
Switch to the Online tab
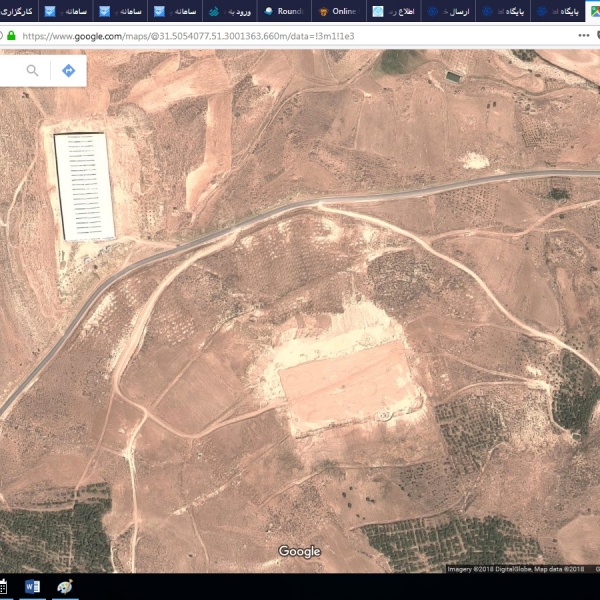(x=338, y=11)
